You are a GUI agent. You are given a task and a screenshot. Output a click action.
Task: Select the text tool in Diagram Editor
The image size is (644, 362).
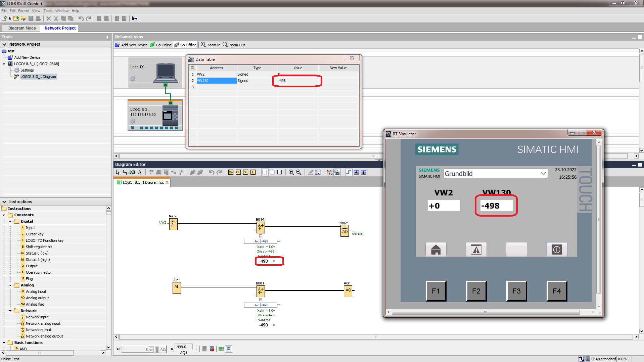[x=140, y=172]
